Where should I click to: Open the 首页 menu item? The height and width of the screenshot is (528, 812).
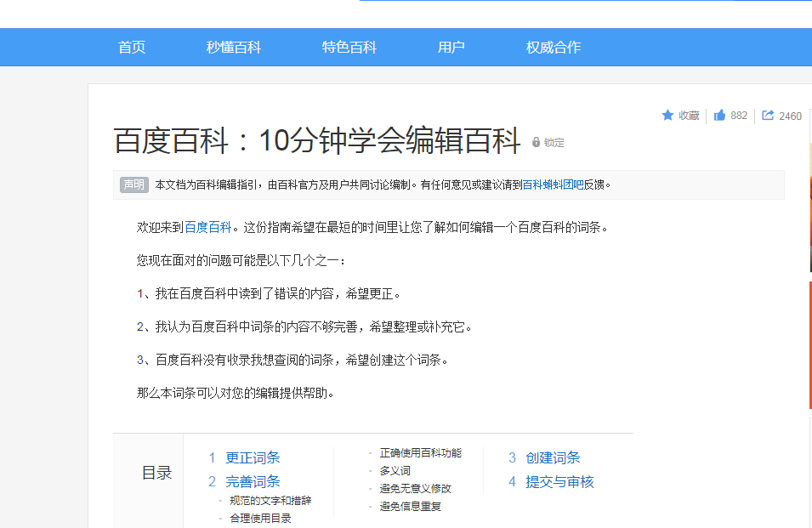[131, 47]
